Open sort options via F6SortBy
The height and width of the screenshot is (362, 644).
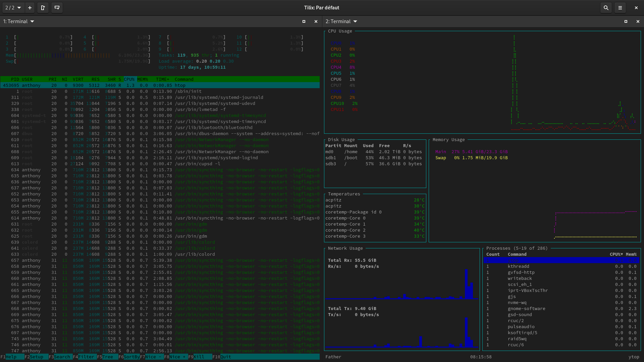[129, 357]
